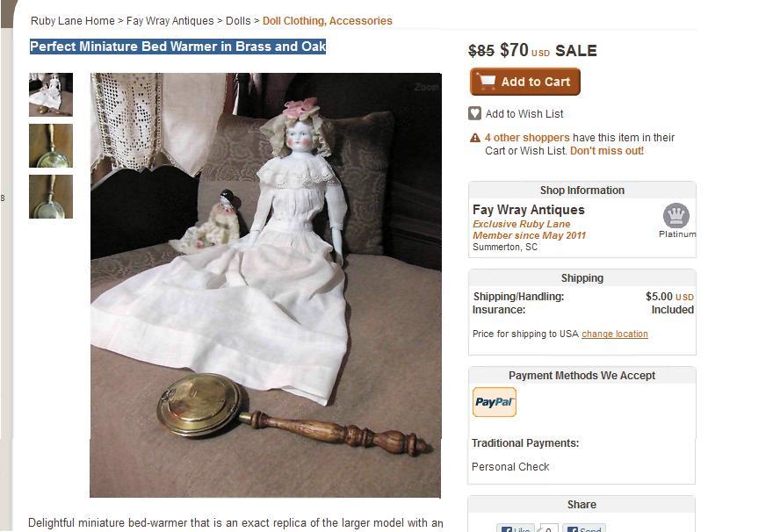The image size is (773, 532).
Task: Click the heart Wish List icon
Action: point(474,114)
